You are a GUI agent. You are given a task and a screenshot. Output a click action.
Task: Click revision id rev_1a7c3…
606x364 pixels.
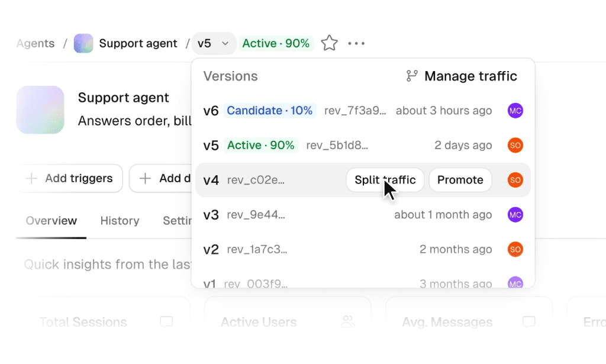point(257,250)
